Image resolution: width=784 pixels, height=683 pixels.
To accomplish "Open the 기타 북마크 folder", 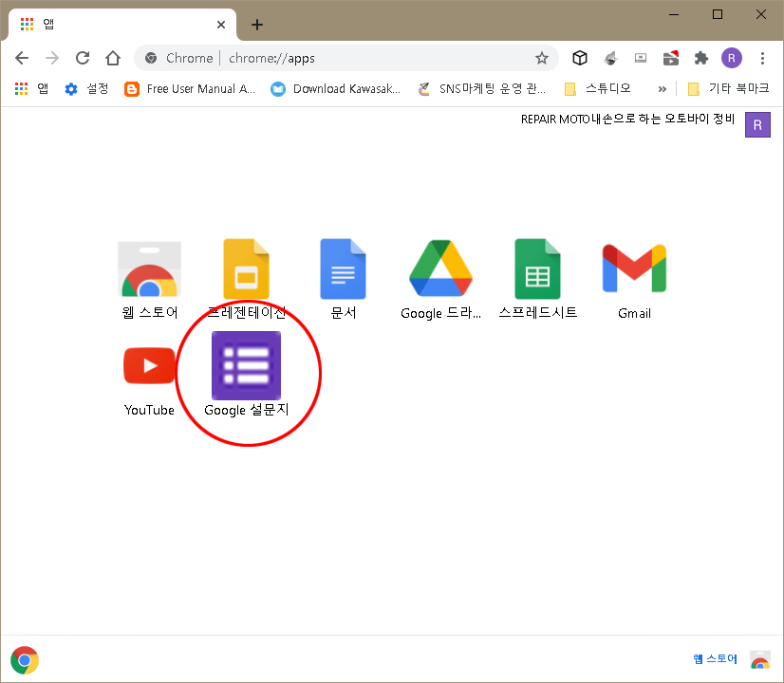I will tap(729, 89).
